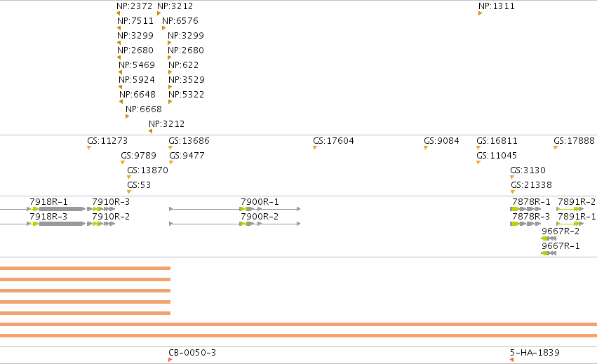The width and height of the screenshot is (597, 364).
Task: Select the 7891R-2 transcript glyph
Action: tap(570, 209)
